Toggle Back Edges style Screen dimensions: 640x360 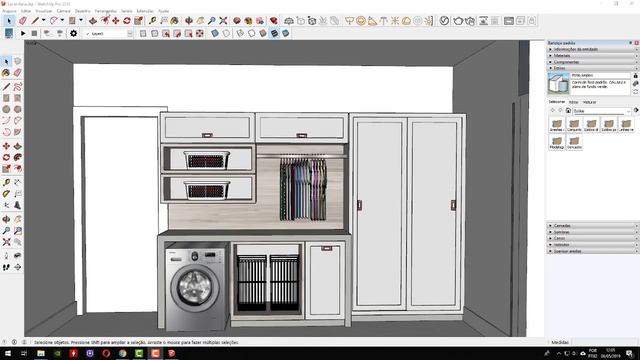pos(227,33)
